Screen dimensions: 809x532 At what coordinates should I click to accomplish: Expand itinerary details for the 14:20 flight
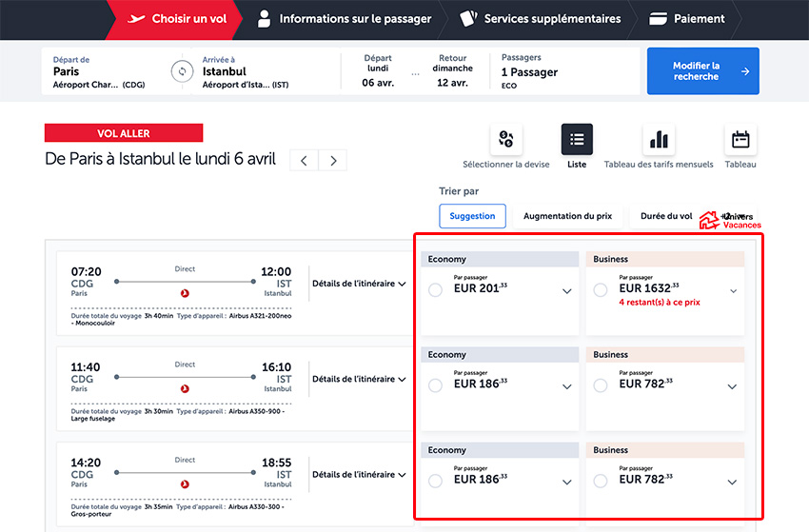pos(359,475)
